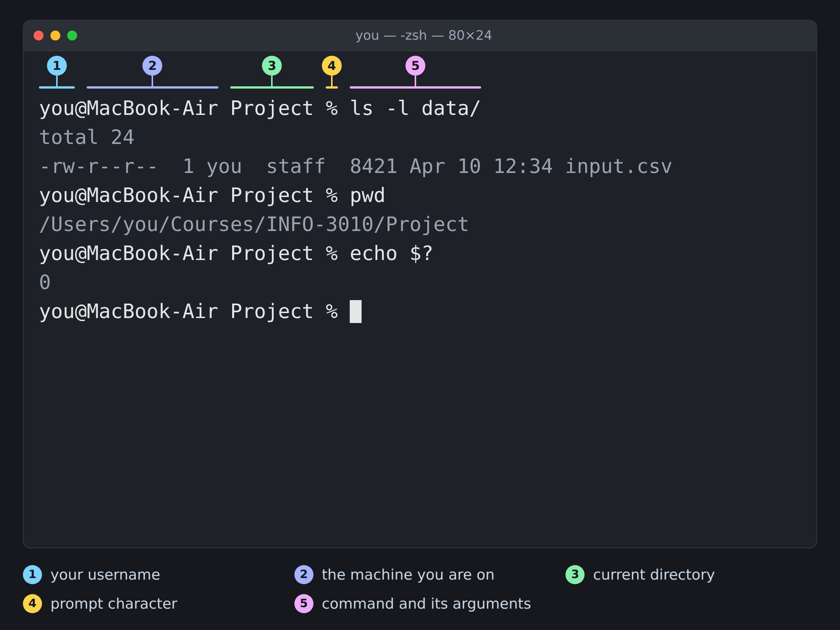Select the '/Users/you/Courses/INFO-3010/Project' path output

pos(254,225)
